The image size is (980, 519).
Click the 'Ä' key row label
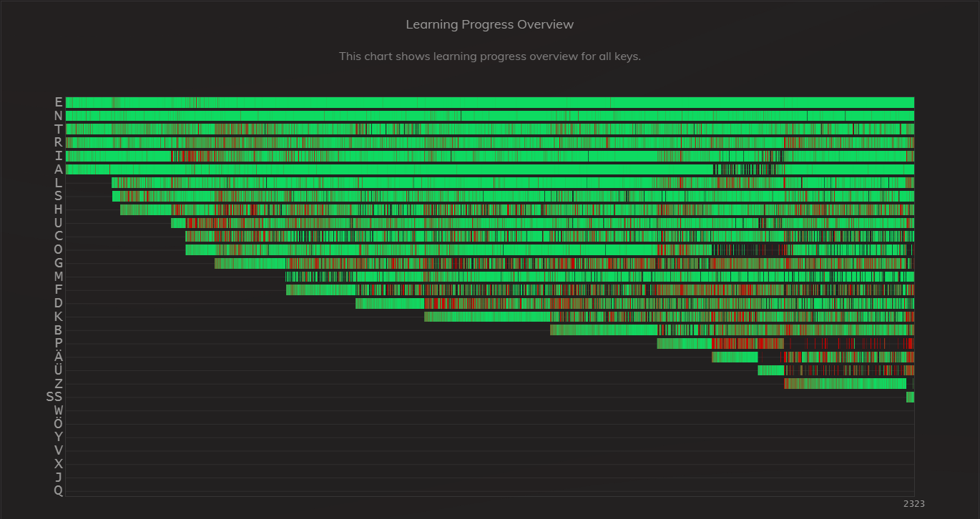coord(58,357)
